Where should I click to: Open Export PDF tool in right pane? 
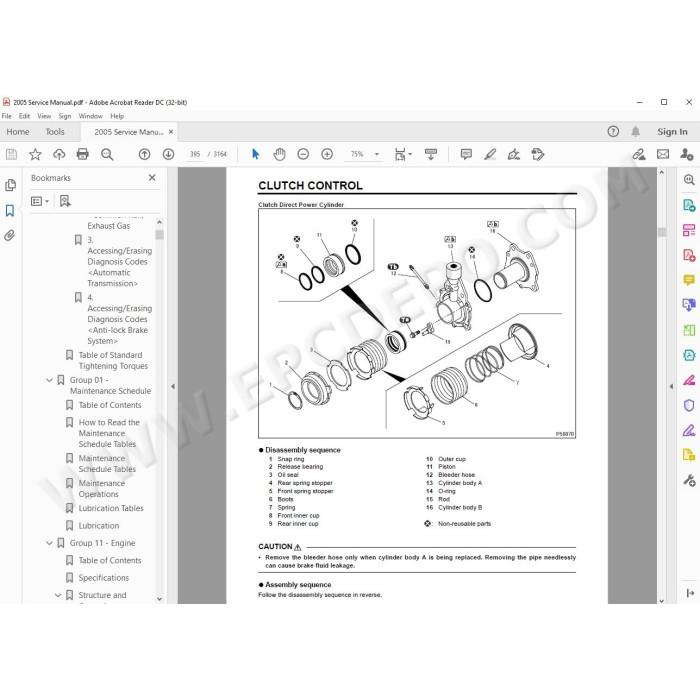click(689, 205)
